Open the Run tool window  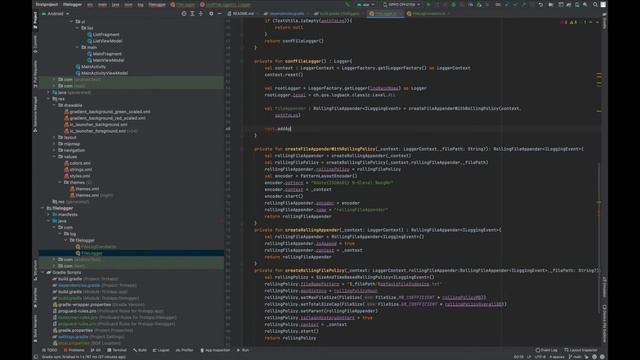pyautogui.click(x=243, y=350)
